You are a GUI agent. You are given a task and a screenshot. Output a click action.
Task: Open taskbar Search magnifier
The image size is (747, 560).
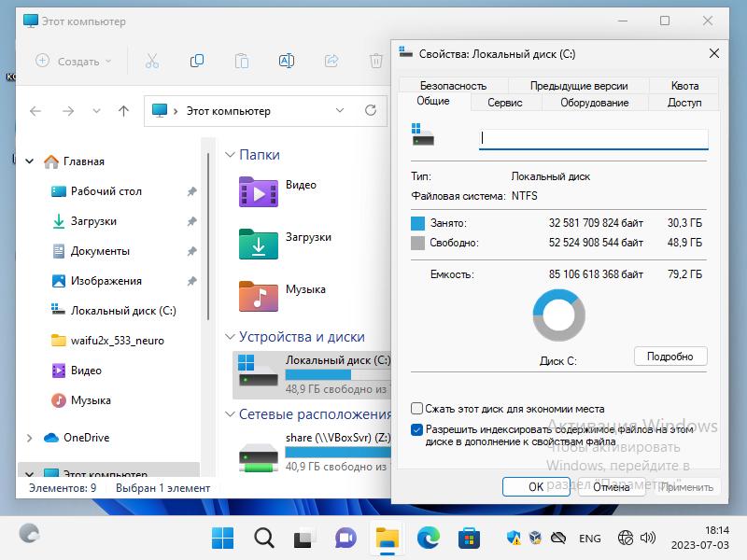pos(264,539)
